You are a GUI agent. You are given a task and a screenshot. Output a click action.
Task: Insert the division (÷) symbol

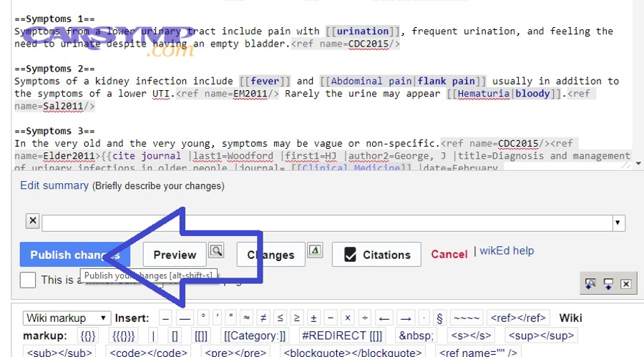365,318
